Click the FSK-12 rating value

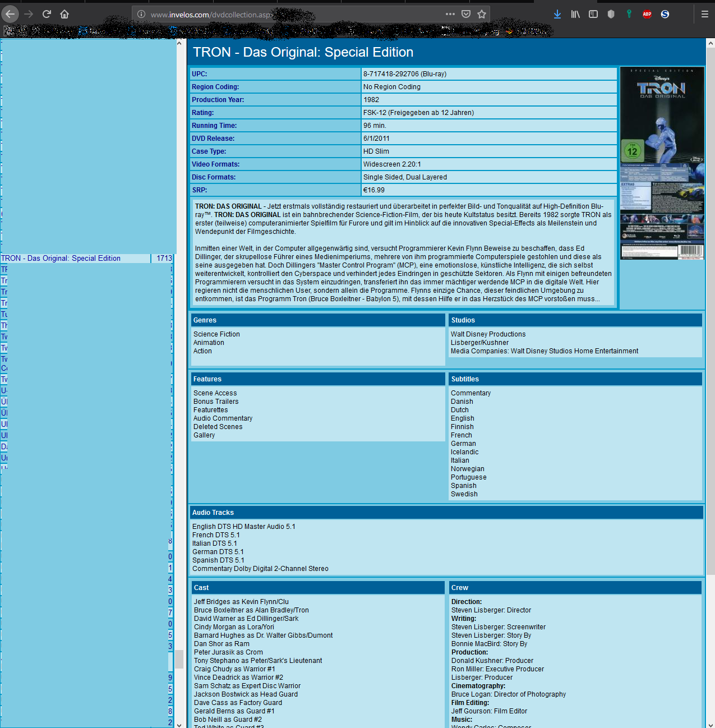418,113
